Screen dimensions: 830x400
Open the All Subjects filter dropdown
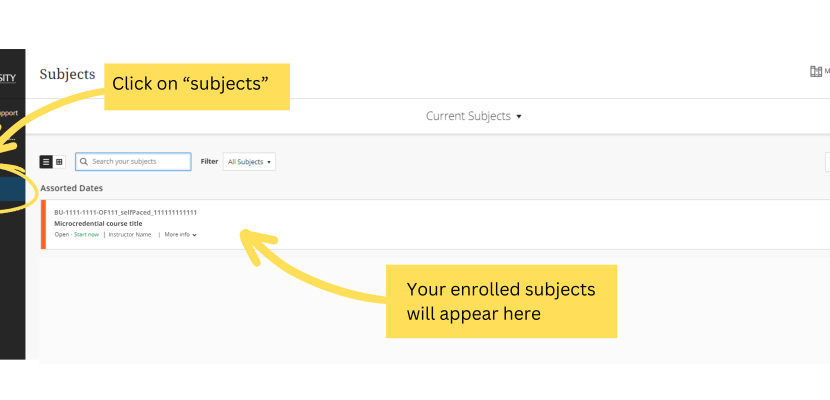point(249,161)
